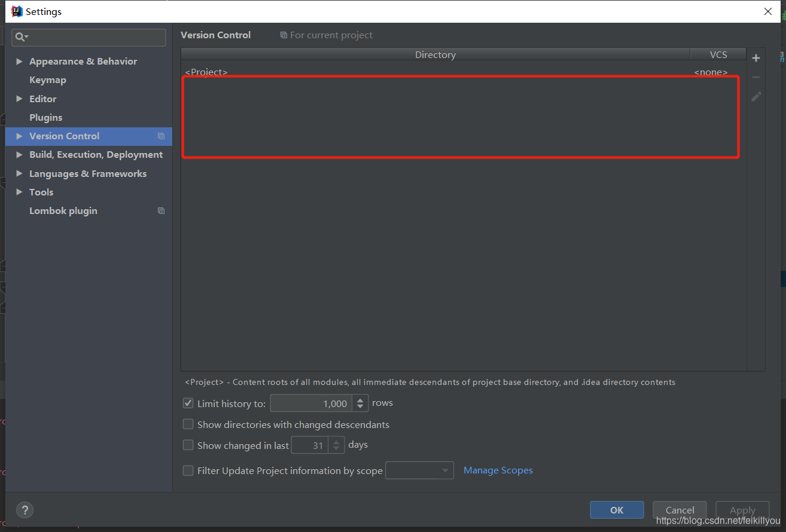Screen dimensions: 786x532
Task: Expand the Appearance & Behavior section
Action: pyautogui.click(x=19, y=61)
